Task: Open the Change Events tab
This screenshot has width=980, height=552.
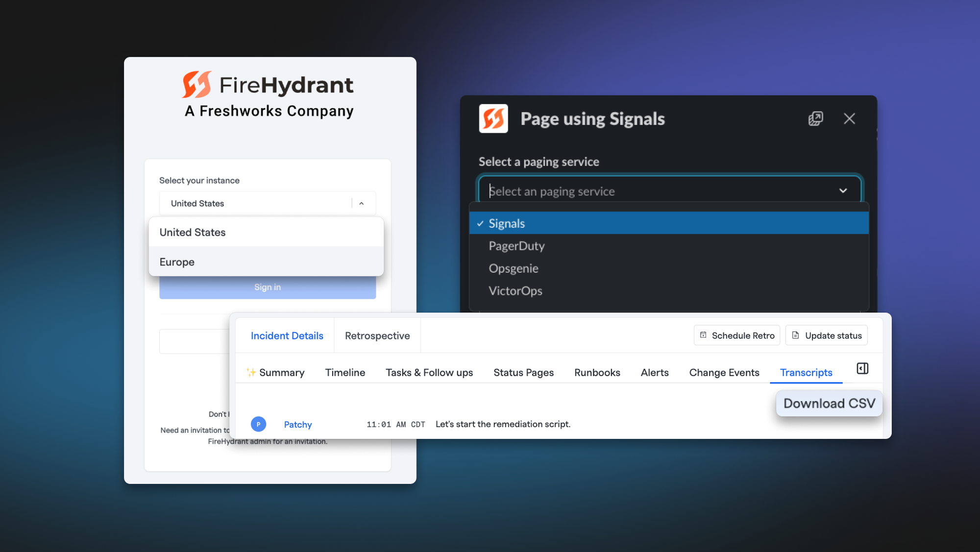Action: tap(724, 373)
